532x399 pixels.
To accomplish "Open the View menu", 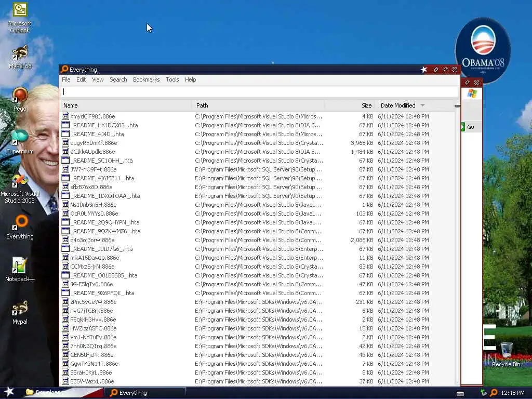I will click(98, 79).
